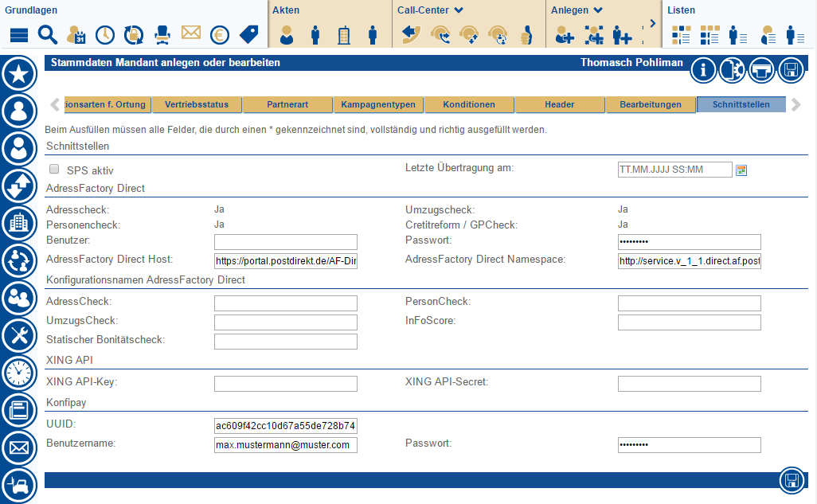
Task: Open calendar picker for Letzte Übertragung
Action: pos(741,170)
